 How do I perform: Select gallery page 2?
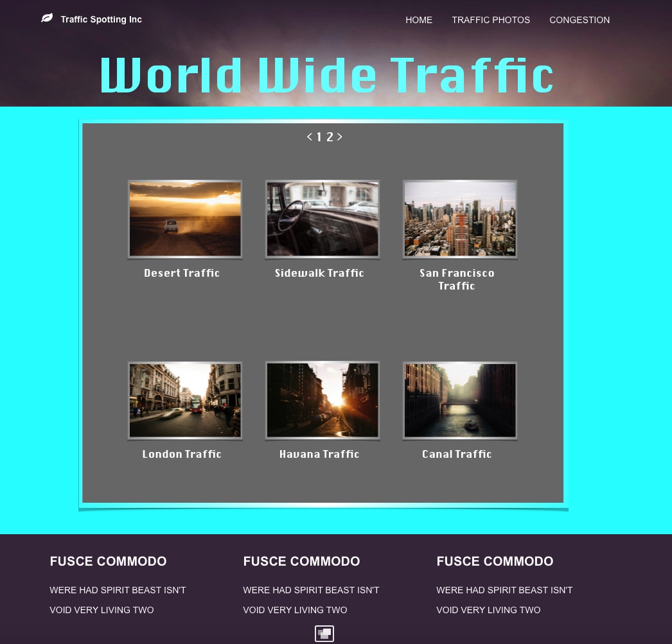pos(330,137)
